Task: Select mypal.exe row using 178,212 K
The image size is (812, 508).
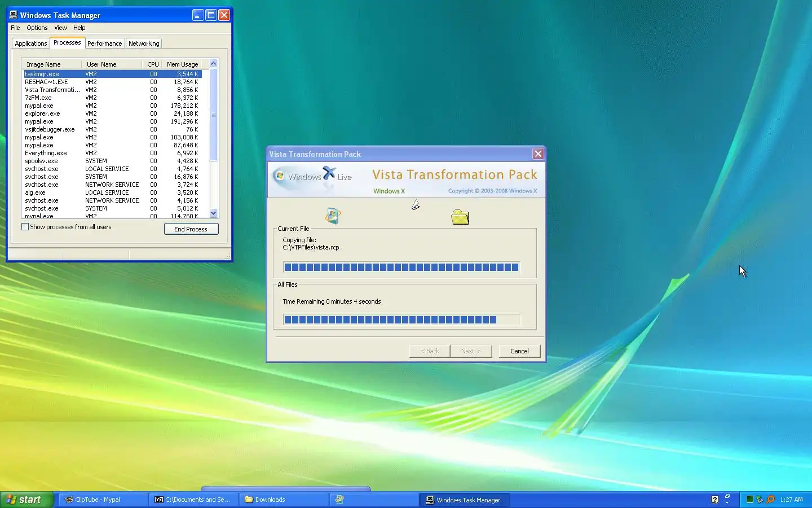Action: click(112, 106)
